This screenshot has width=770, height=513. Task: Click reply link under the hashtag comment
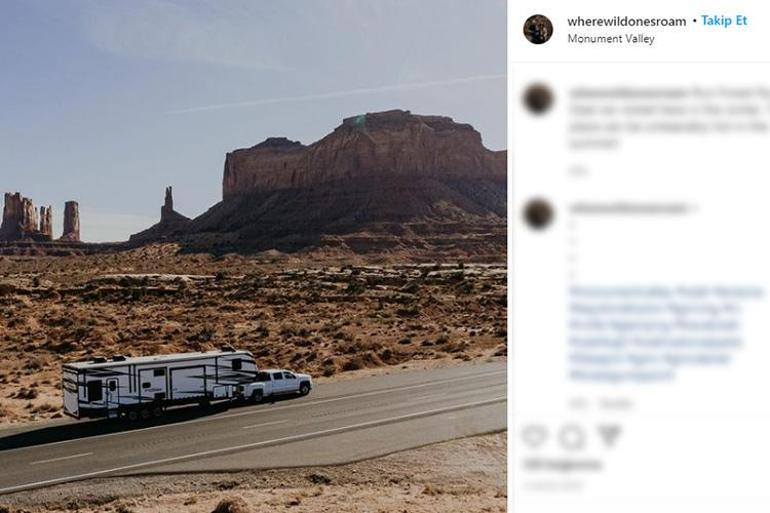[x=616, y=404]
